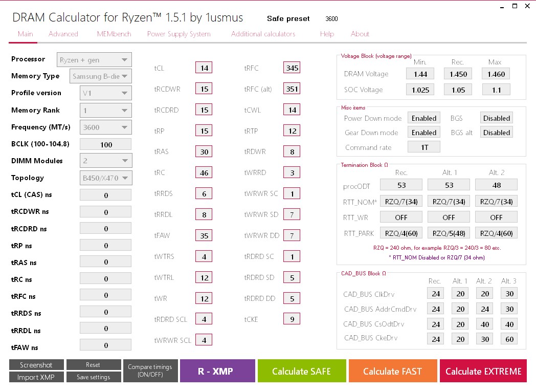Open the DIMM Modules dropdown
Viewport: 536px width, 392px height.
click(106, 161)
